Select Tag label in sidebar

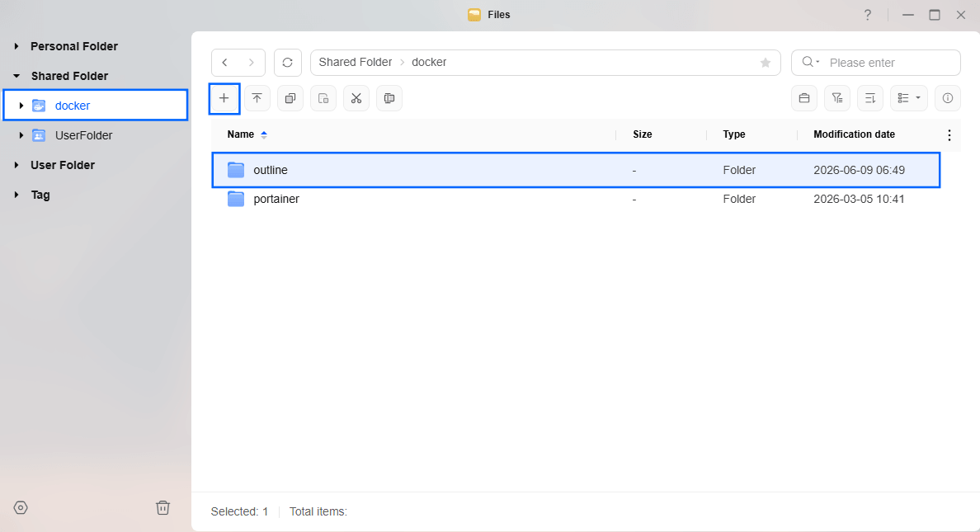40,195
